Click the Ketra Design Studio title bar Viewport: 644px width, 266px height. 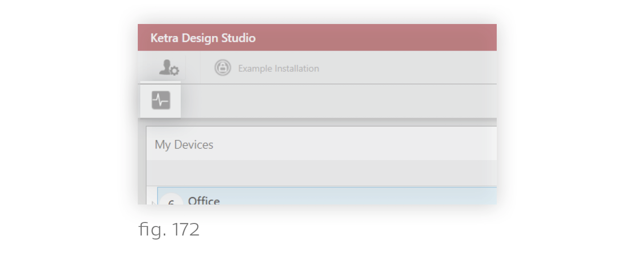(317, 37)
